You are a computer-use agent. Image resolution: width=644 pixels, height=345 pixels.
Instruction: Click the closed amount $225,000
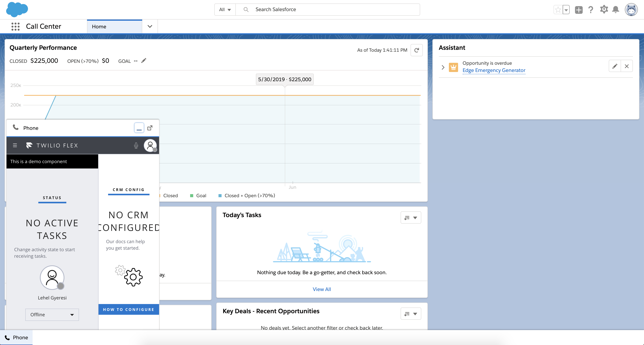pos(44,61)
